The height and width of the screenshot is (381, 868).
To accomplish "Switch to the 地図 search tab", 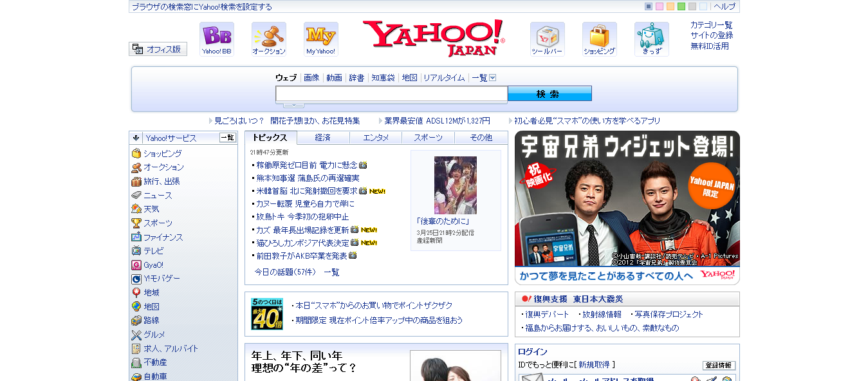I will 409,78.
